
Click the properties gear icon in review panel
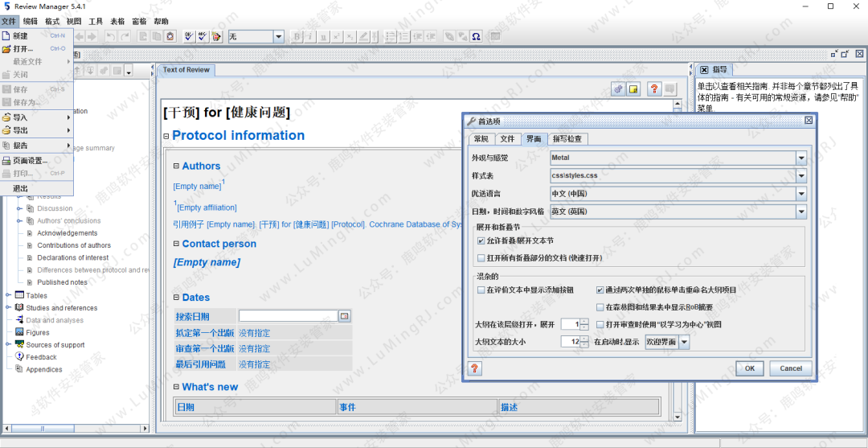click(618, 89)
